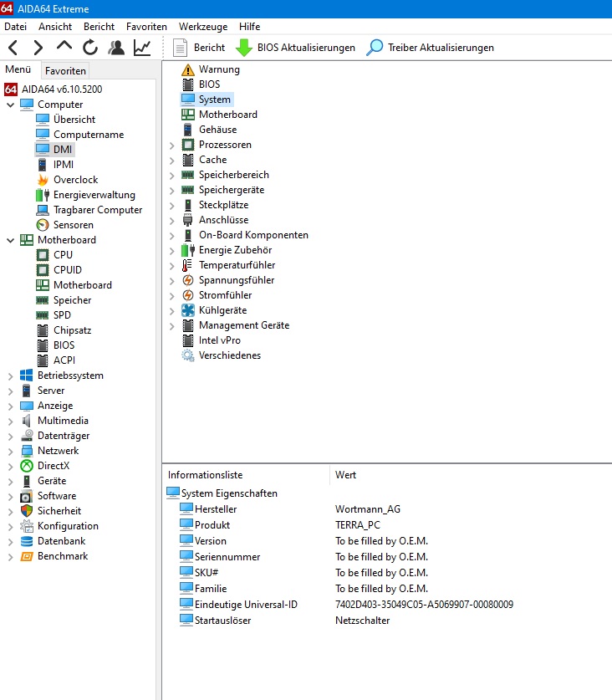Screen dimensions: 612x700
Task: Expand the Netzwerk tree node
Action: pyautogui.click(x=11, y=452)
